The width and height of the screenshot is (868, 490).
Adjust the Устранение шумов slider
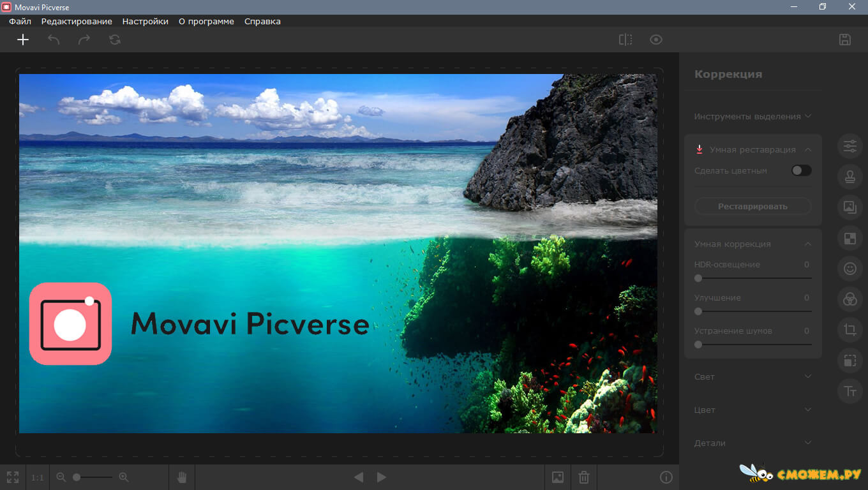[x=753, y=345]
